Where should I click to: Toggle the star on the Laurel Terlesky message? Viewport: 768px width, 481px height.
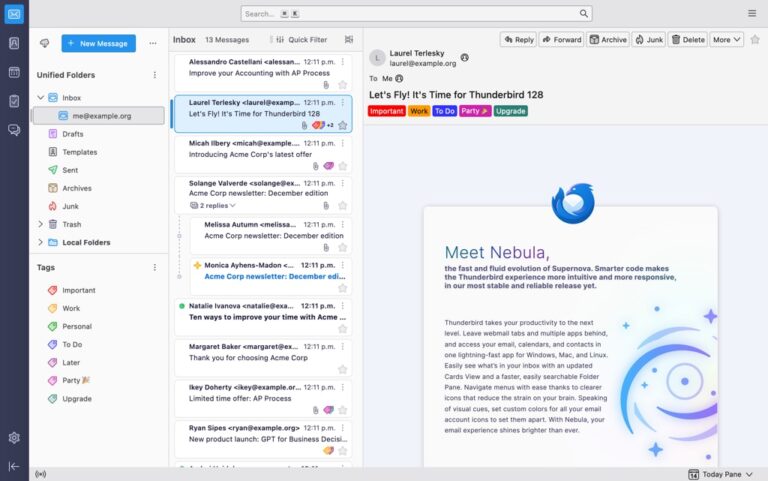(x=342, y=125)
